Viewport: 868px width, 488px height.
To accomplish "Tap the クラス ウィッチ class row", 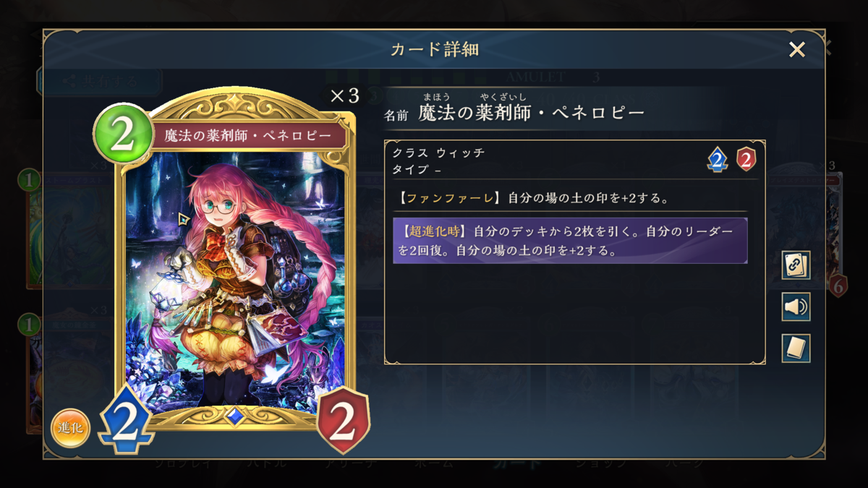I will tap(438, 153).
